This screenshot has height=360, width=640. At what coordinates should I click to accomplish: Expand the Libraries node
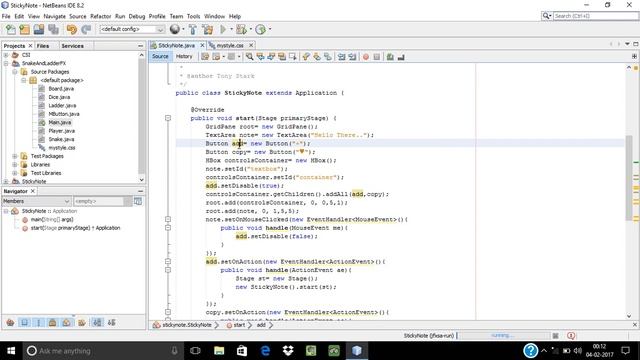coord(15,164)
